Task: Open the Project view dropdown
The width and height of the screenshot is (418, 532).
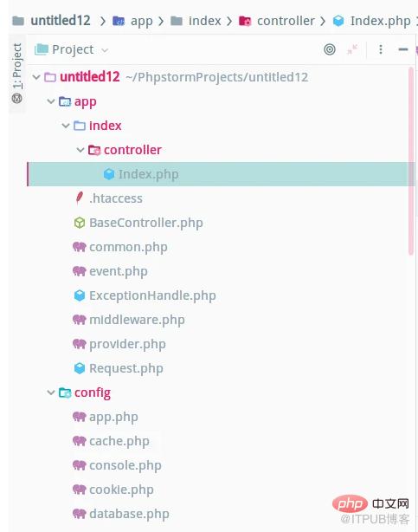Action: (72, 50)
